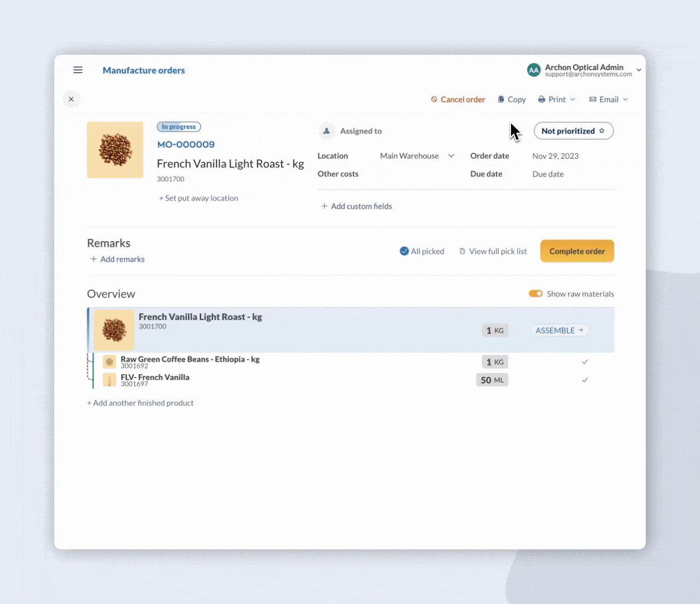
Task: Click the Cancel order icon
Action: 434,100
